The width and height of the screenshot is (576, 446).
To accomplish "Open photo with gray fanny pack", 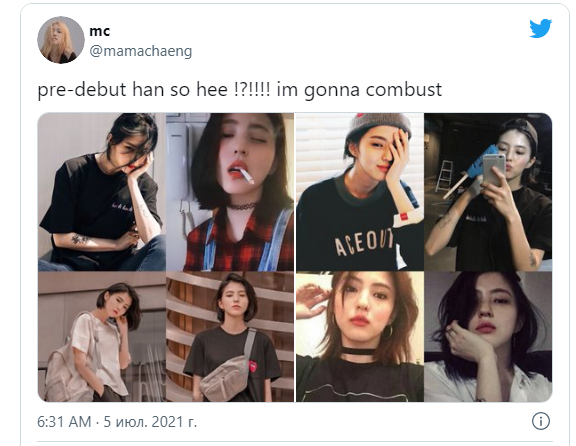I will [230, 337].
